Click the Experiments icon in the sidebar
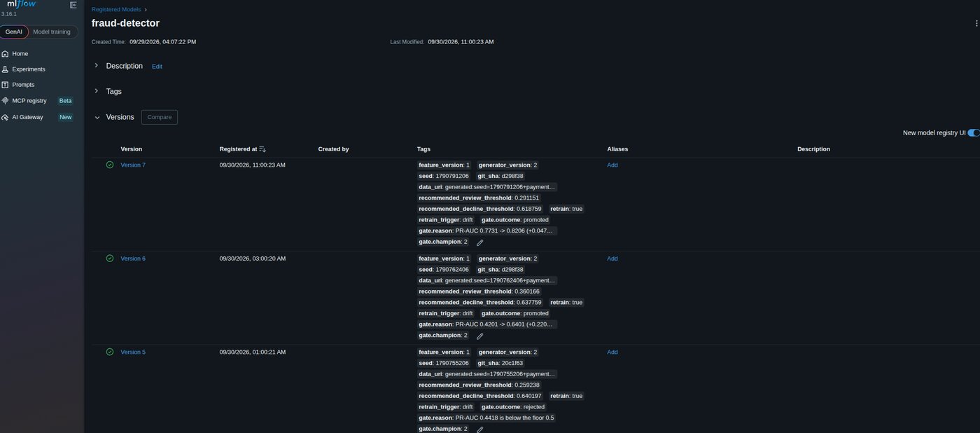Viewport: 980px width, 433px height. [x=5, y=69]
